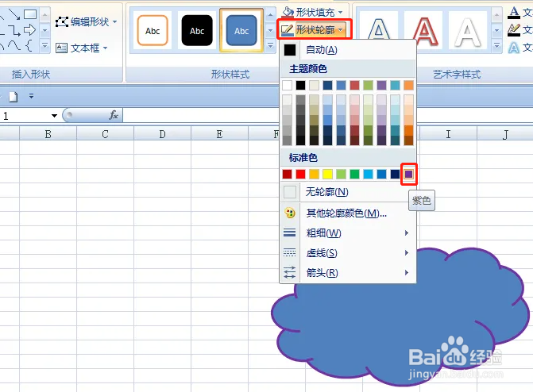The width and height of the screenshot is (533, 392).
Task: Click the Shape Outline (形状轮廓) button
Action: pyautogui.click(x=314, y=30)
